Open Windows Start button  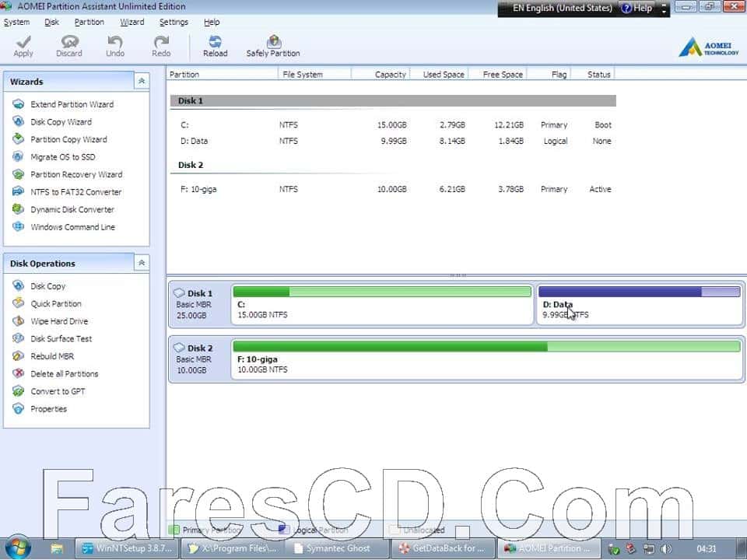17,548
